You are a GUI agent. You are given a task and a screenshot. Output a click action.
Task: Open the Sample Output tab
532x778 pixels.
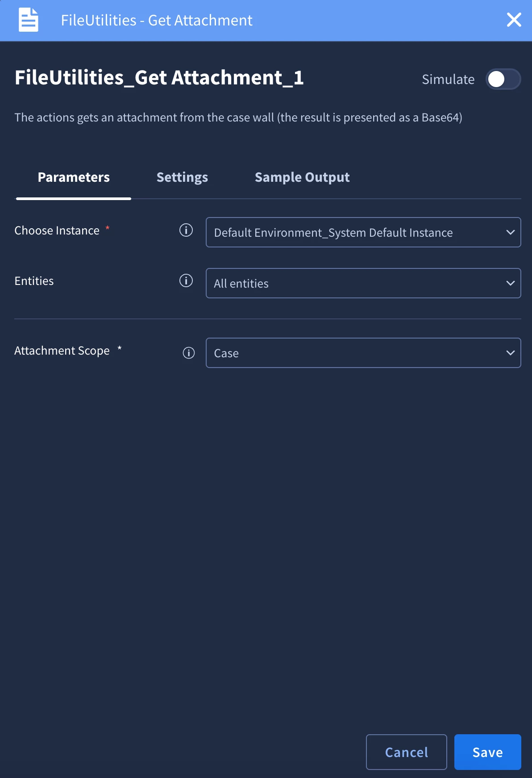coord(302,177)
